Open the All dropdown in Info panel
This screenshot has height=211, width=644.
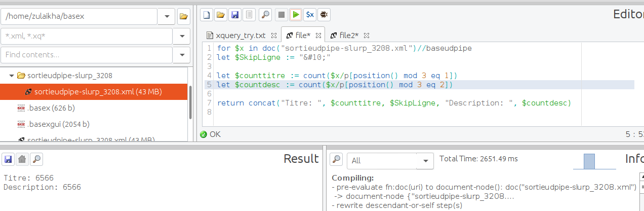pos(424,161)
